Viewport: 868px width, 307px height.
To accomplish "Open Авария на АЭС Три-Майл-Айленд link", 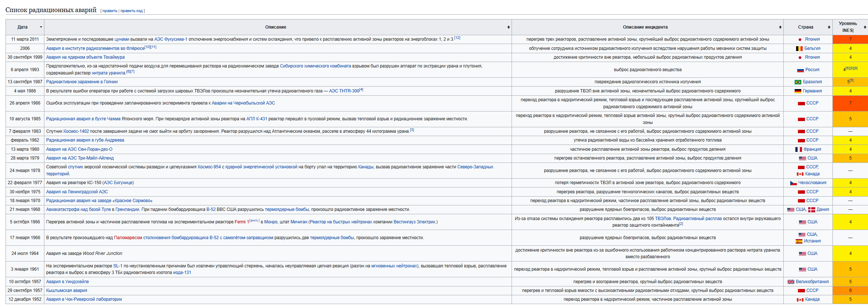I will pyautogui.click(x=80, y=158).
